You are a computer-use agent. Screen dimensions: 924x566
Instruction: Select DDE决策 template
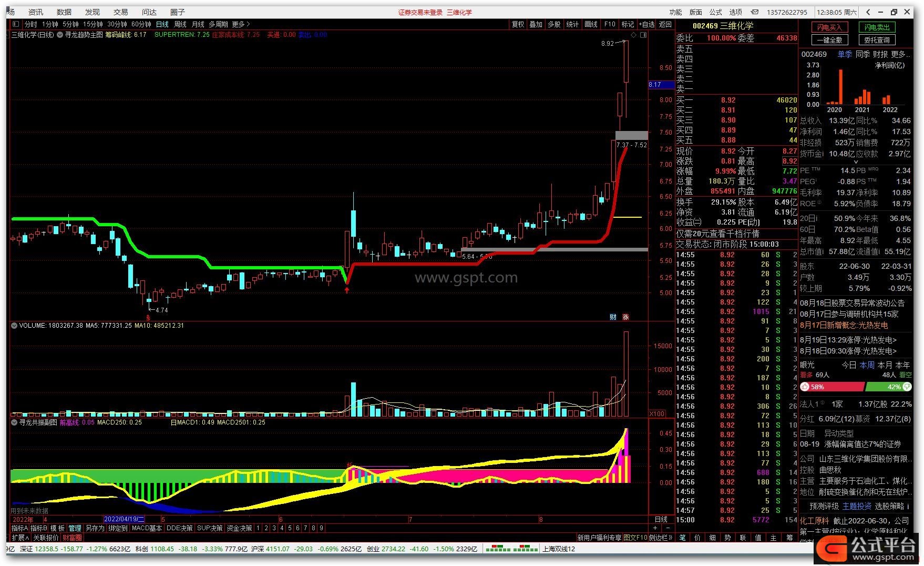coord(180,528)
